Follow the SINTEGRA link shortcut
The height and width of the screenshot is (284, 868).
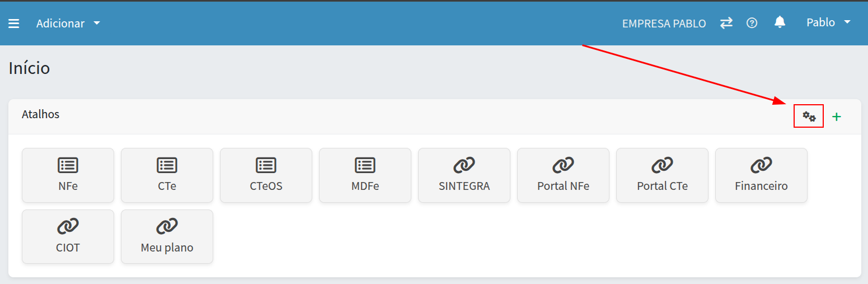464,175
